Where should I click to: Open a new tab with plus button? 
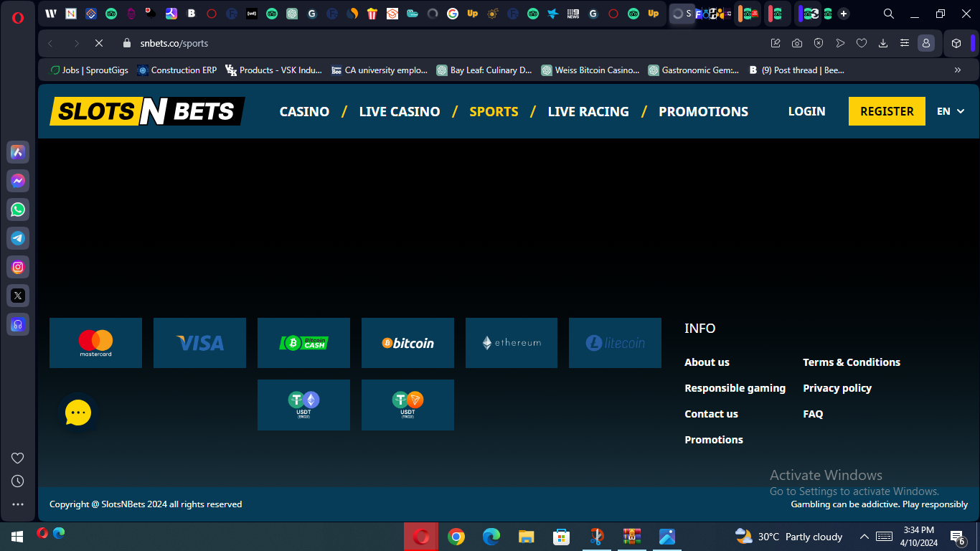point(844,14)
